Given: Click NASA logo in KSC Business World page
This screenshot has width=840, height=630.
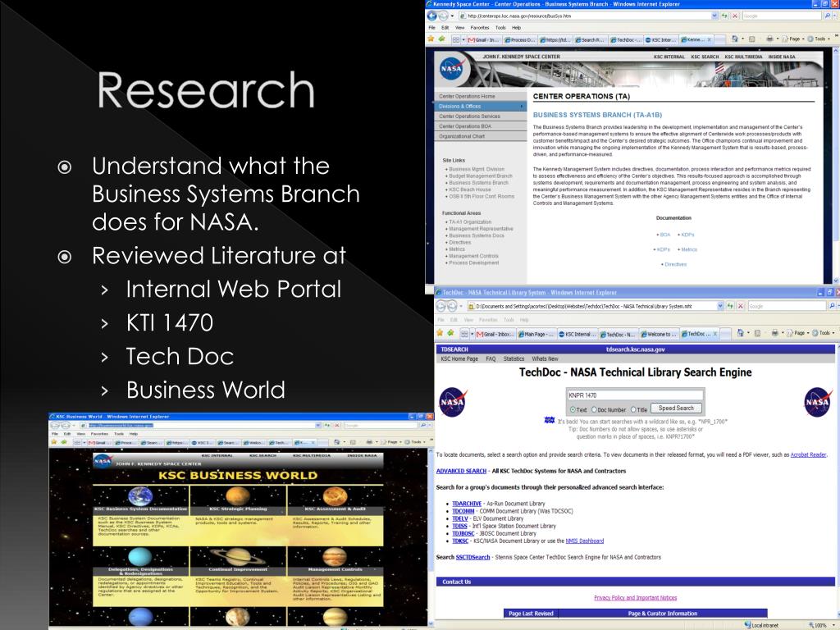Looking at the screenshot, I should [x=103, y=461].
